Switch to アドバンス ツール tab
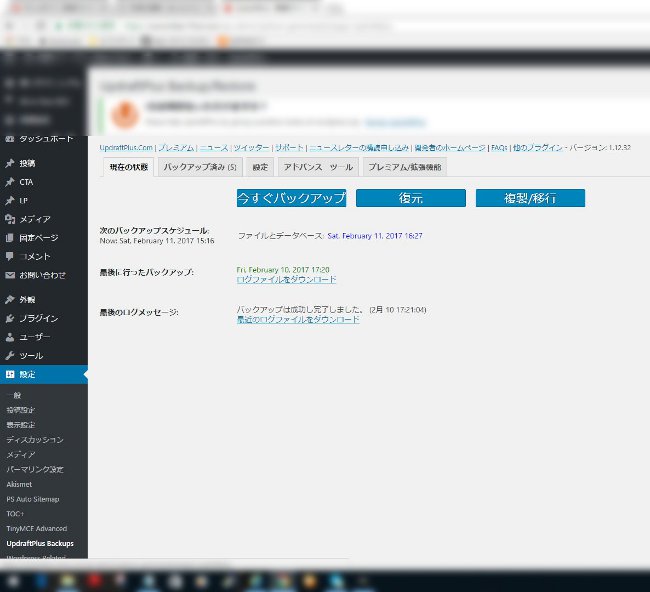The width and height of the screenshot is (650, 592). [318, 167]
